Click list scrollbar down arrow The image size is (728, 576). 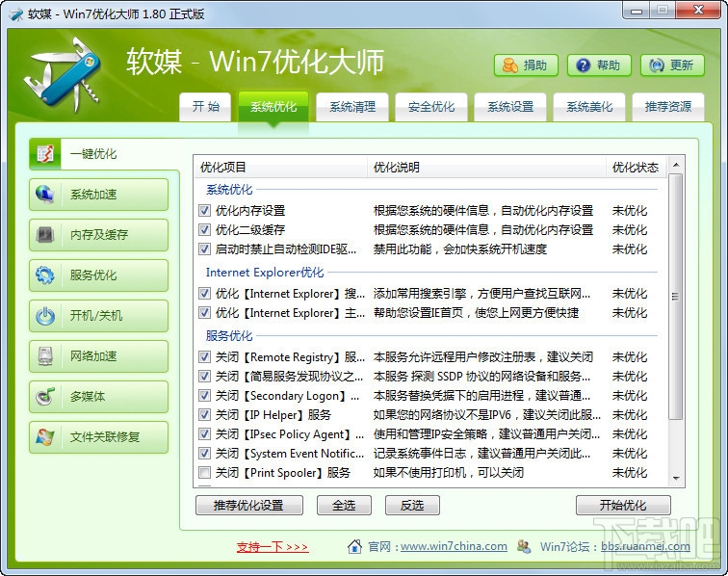pyautogui.click(x=676, y=479)
